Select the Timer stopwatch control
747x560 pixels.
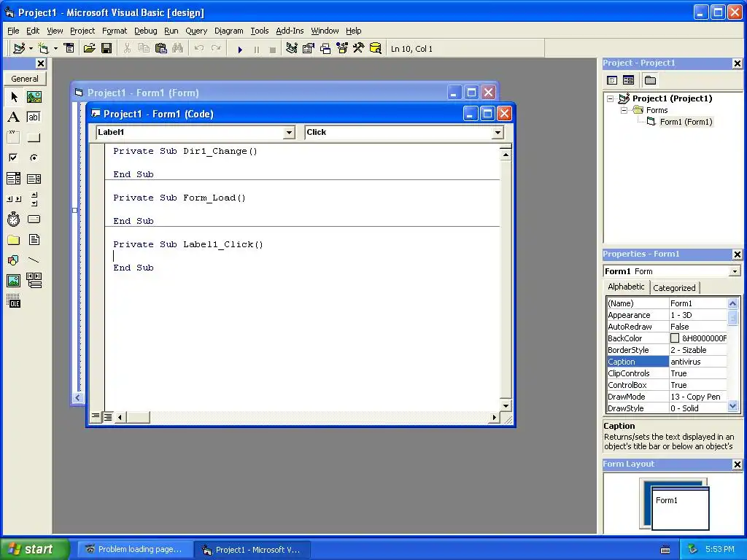tap(14, 219)
